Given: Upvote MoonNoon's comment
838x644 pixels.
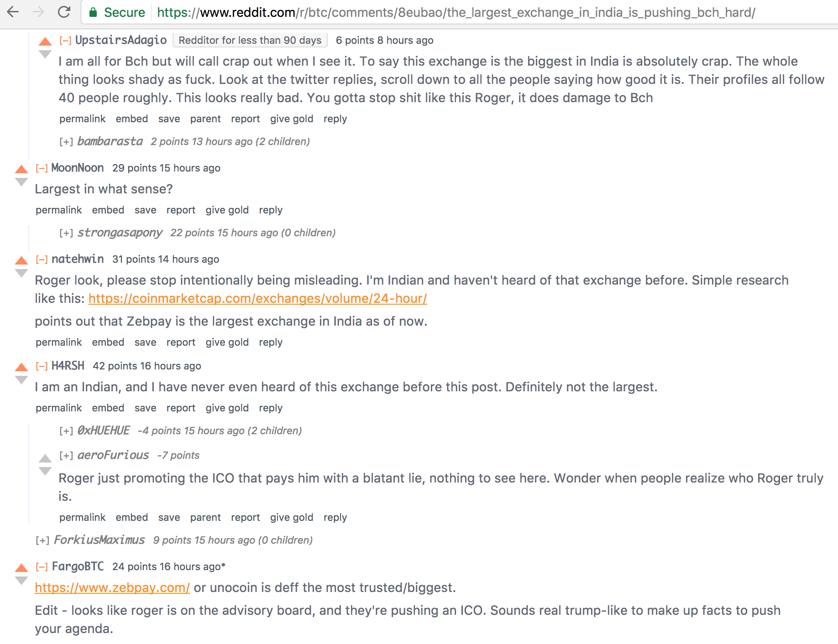Looking at the screenshot, I should (x=21, y=169).
